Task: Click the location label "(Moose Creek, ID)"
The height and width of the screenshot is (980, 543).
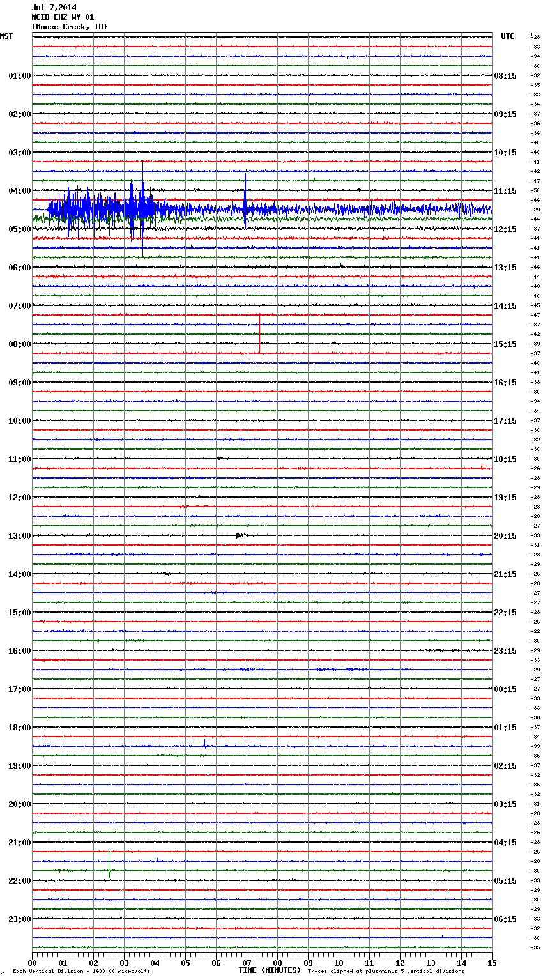Action: [x=70, y=27]
